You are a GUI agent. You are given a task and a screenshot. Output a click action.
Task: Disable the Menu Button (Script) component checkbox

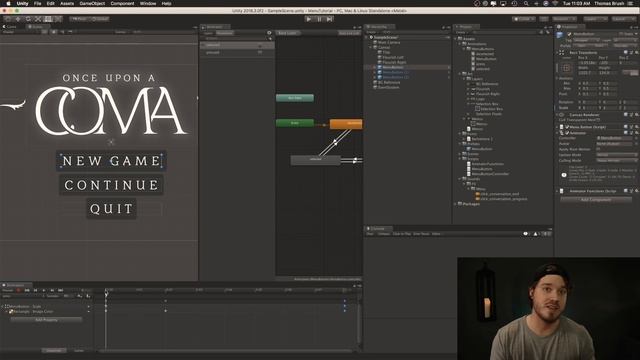567,127
